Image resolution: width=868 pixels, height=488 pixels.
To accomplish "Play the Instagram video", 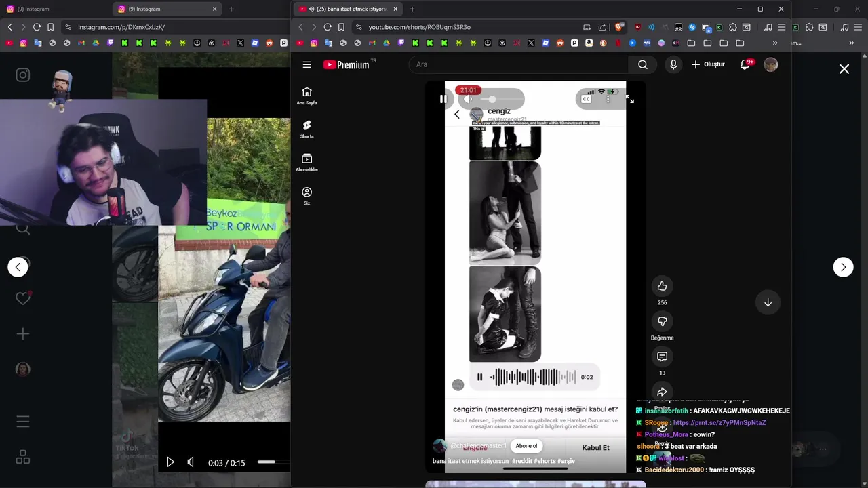I will (x=170, y=462).
